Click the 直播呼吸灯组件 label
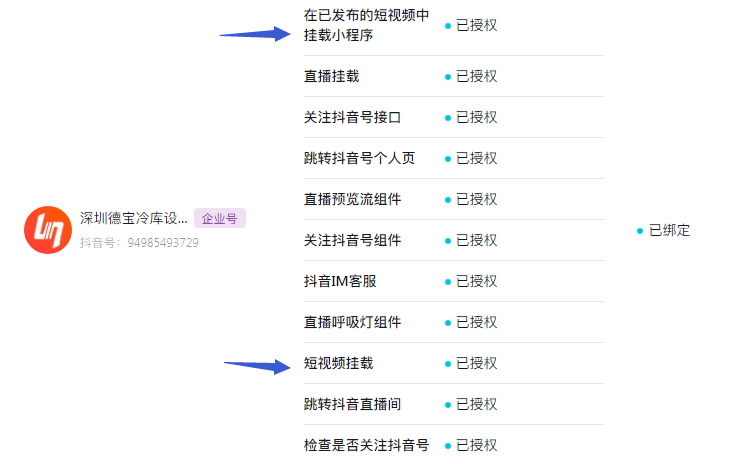743x464 pixels. (x=353, y=322)
